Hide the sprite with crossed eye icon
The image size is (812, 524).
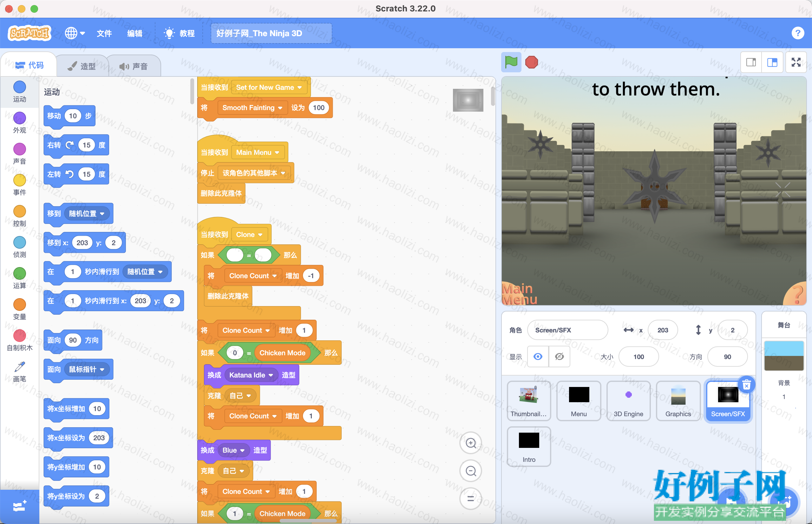click(559, 356)
